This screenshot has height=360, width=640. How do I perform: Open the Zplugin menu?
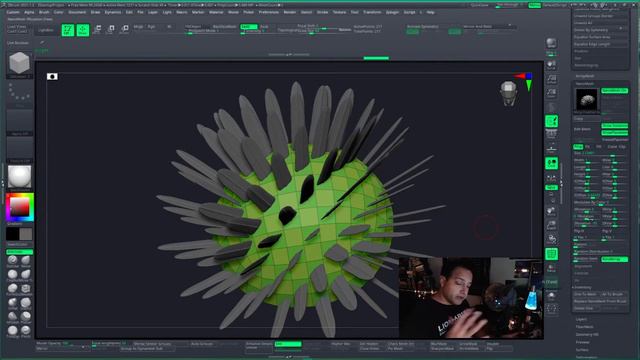pos(392,12)
